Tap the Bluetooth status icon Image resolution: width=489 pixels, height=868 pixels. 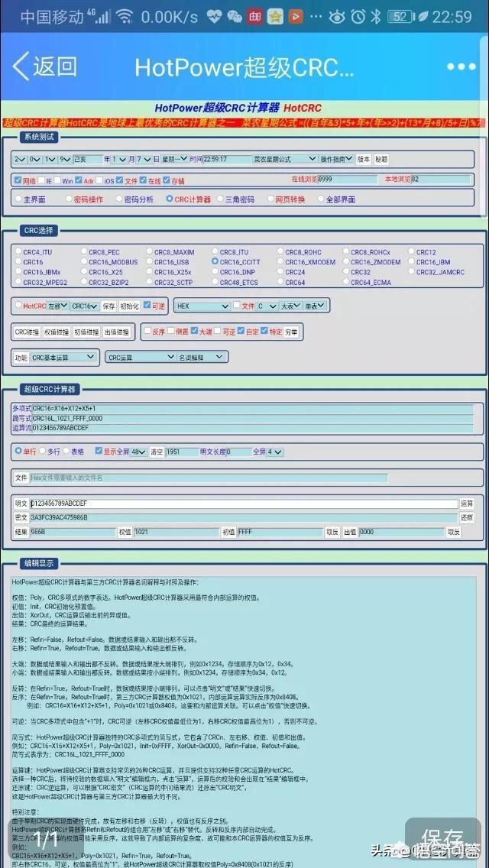375,16
